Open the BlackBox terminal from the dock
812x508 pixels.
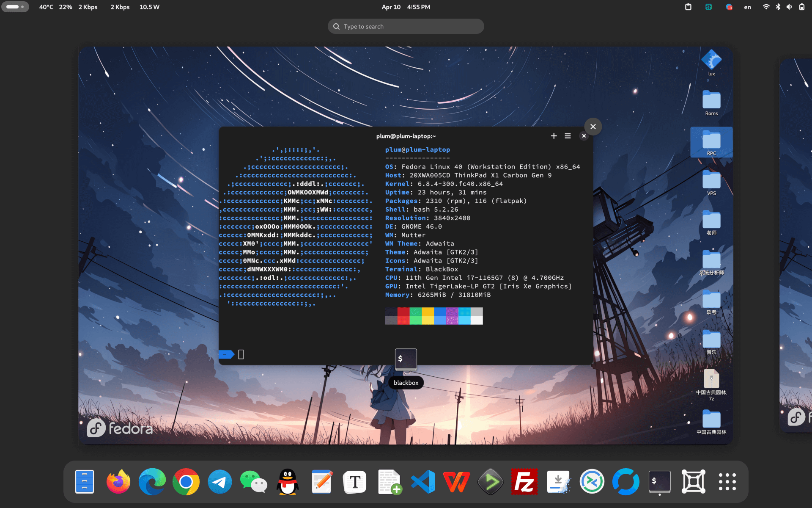coord(660,481)
